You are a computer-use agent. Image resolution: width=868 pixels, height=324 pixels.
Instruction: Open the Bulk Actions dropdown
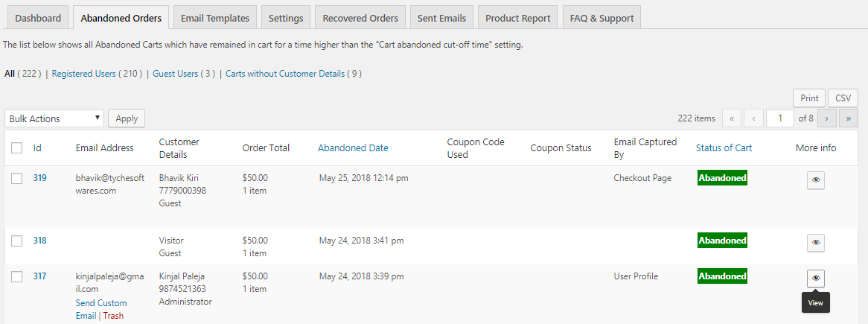54,118
